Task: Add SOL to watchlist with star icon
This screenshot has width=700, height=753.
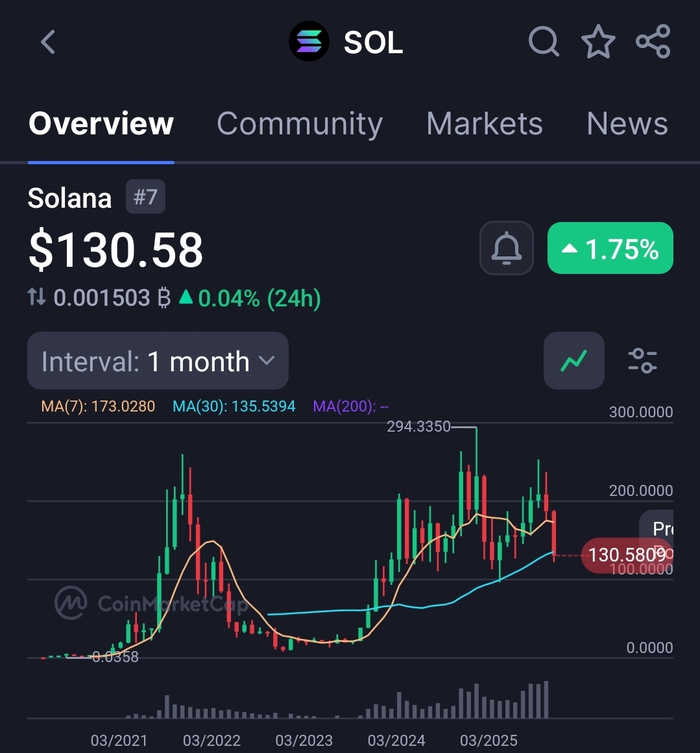Action: [x=598, y=42]
